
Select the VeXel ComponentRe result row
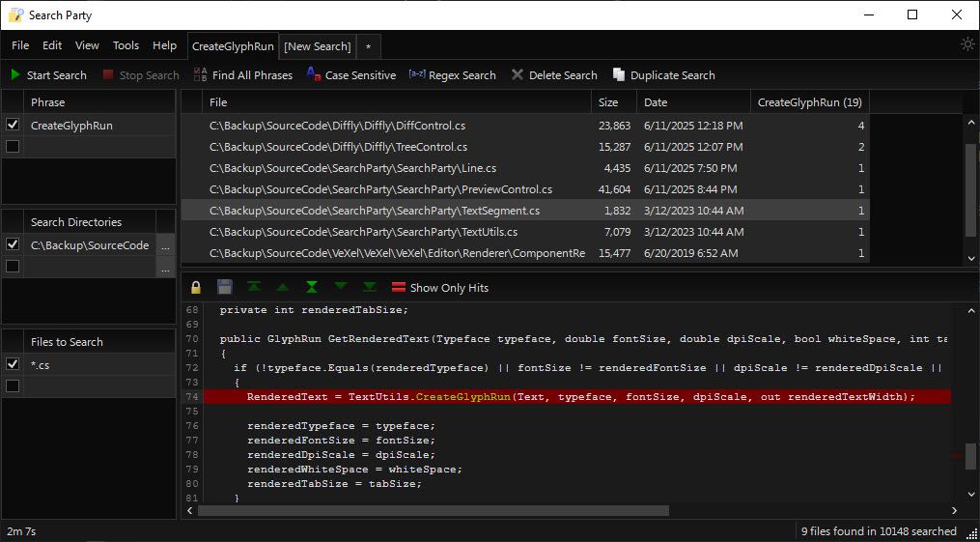tap(525, 253)
